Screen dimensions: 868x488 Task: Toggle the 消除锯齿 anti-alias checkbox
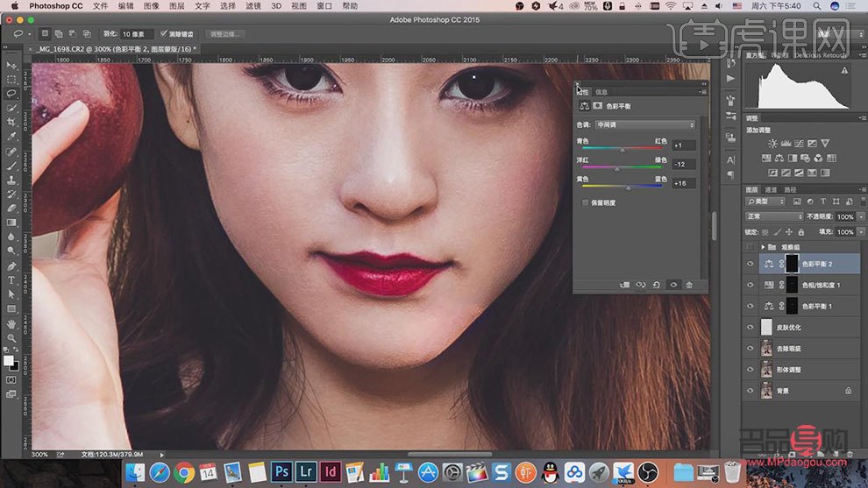[x=164, y=34]
